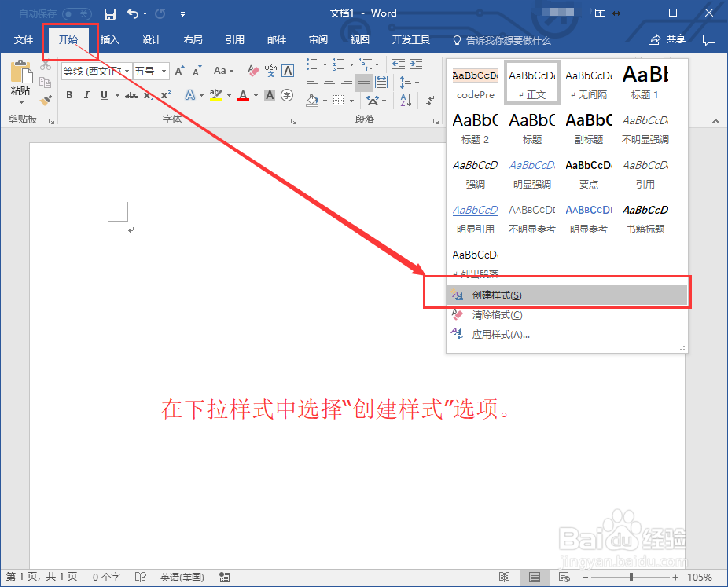This screenshot has width=728, height=587.
Task: Click the Format Painter brush icon
Action: click(x=46, y=100)
